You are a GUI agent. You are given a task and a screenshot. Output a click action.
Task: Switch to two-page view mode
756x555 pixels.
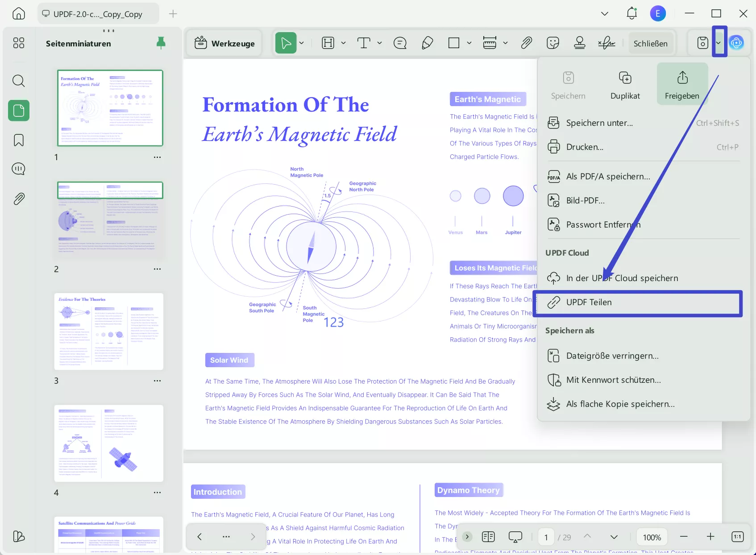pos(488,537)
